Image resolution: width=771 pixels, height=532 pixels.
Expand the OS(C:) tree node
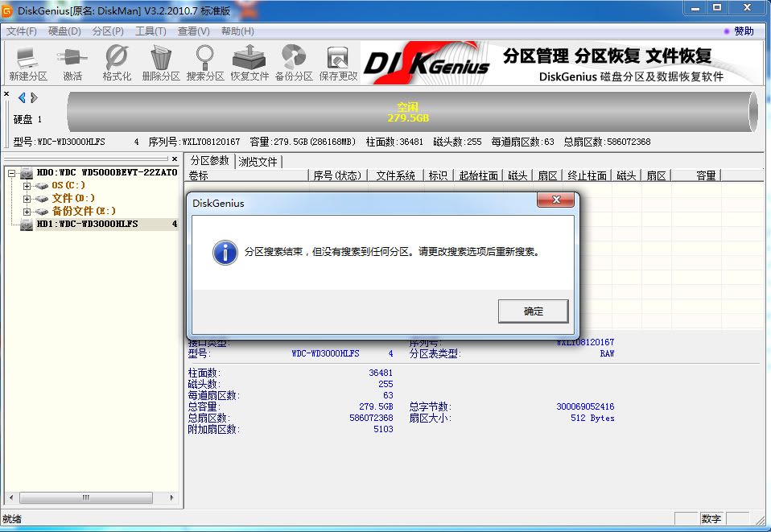coord(27,186)
